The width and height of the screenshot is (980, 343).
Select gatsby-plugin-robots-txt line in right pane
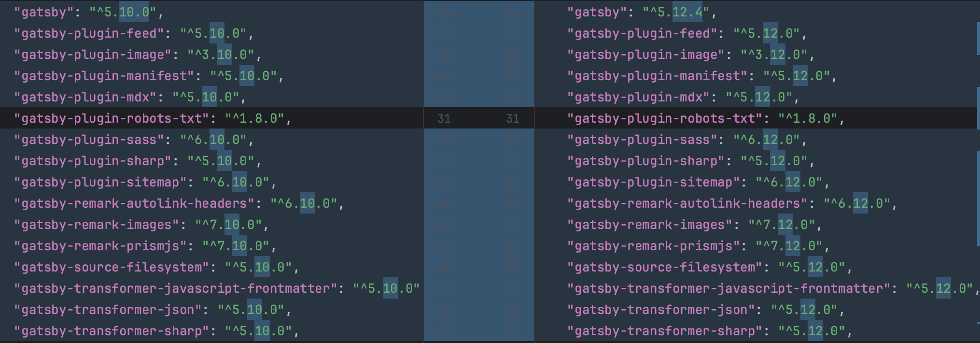pyautogui.click(x=757, y=118)
